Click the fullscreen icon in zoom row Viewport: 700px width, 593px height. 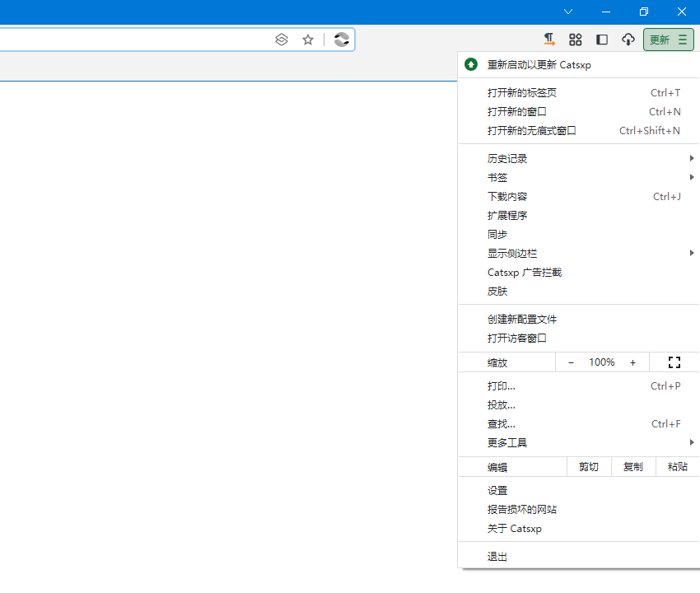[x=674, y=362]
